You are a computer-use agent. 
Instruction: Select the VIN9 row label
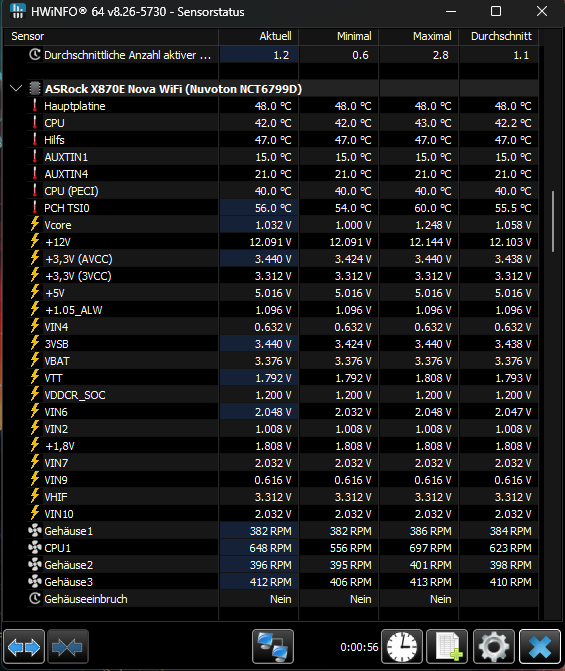(x=56, y=480)
